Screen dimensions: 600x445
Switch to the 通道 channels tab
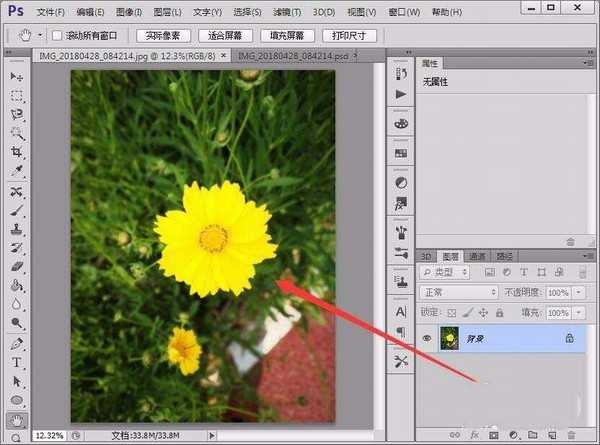478,255
